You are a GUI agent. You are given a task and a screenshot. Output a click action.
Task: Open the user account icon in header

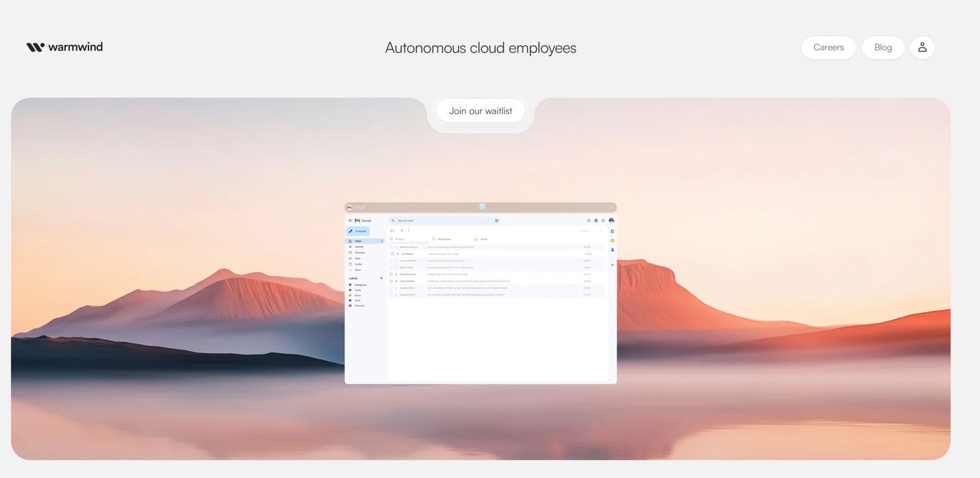pos(922,47)
